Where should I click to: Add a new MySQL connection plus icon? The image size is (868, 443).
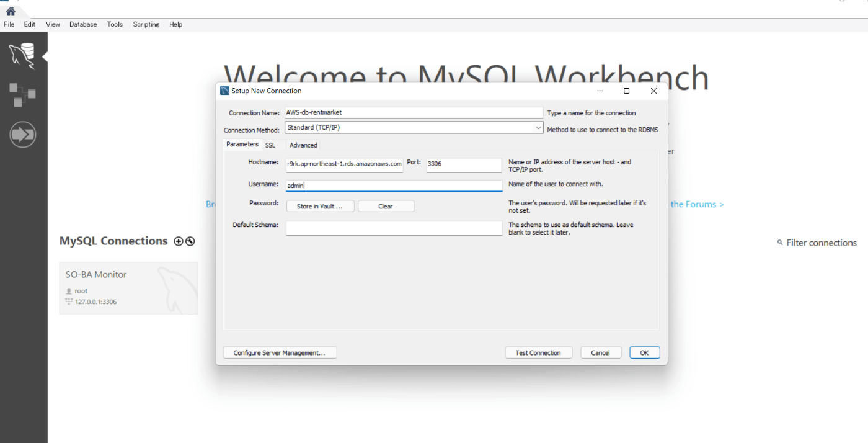[179, 241]
